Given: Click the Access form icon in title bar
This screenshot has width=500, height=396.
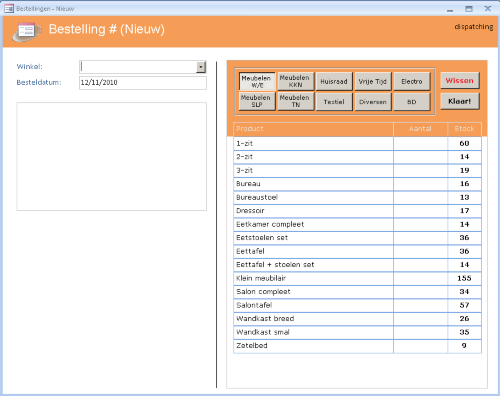Looking at the screenshot, I should pos(9,8).
